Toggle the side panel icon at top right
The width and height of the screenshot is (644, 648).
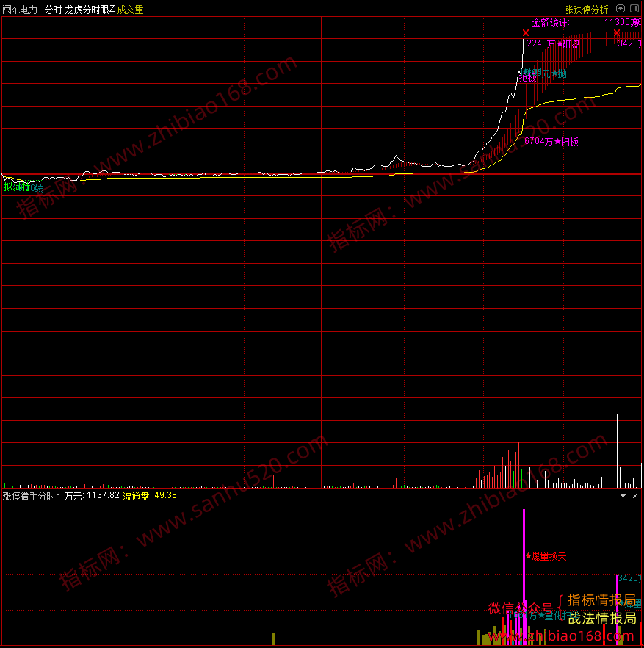pyautogui.click(x=634, y=9)
